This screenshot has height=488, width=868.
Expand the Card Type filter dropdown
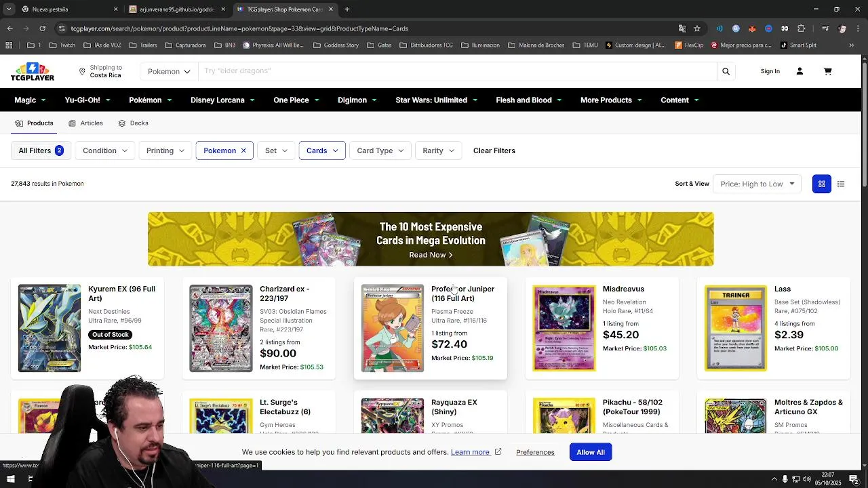[380, 150]
